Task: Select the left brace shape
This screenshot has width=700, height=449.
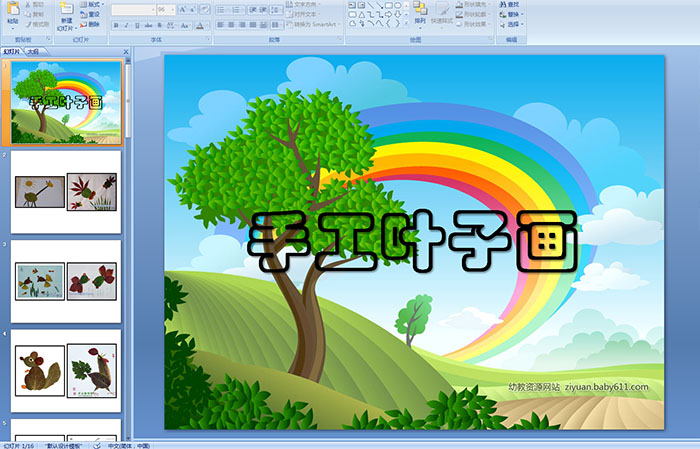Action: [388, 23]
